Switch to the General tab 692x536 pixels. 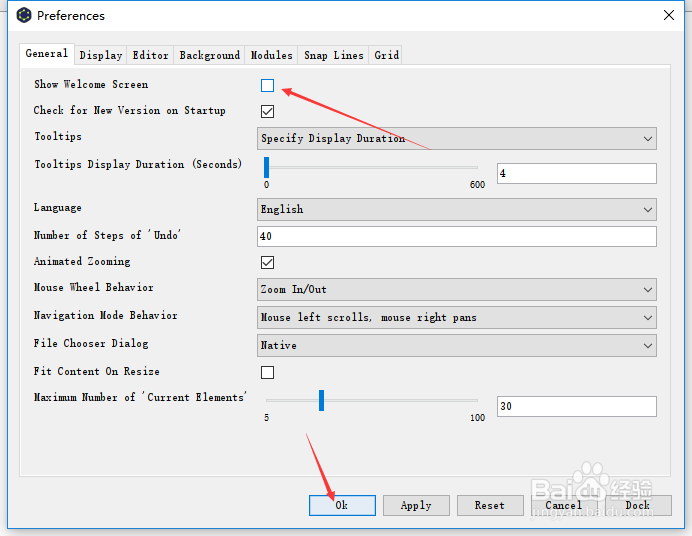point(47,54)
